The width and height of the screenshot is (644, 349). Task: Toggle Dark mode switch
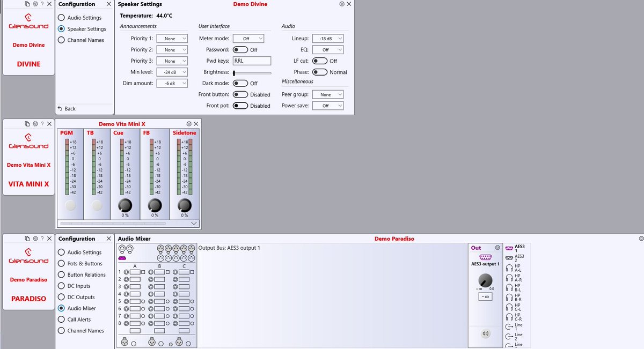point(240,83)
